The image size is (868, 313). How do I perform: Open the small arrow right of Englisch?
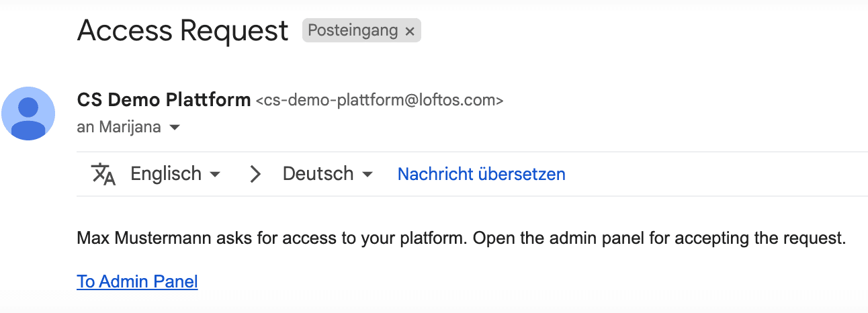[215, 175]
